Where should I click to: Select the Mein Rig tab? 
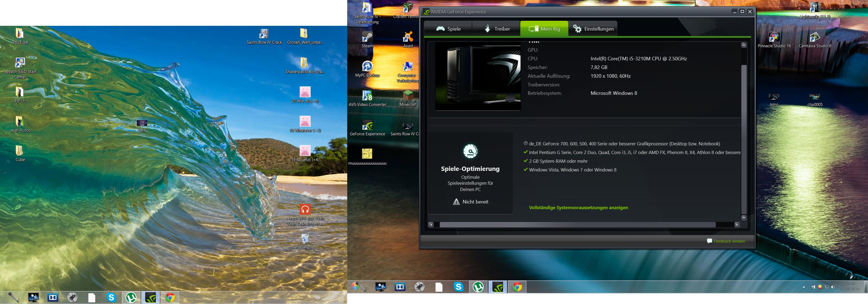click(x=544, y=29)
